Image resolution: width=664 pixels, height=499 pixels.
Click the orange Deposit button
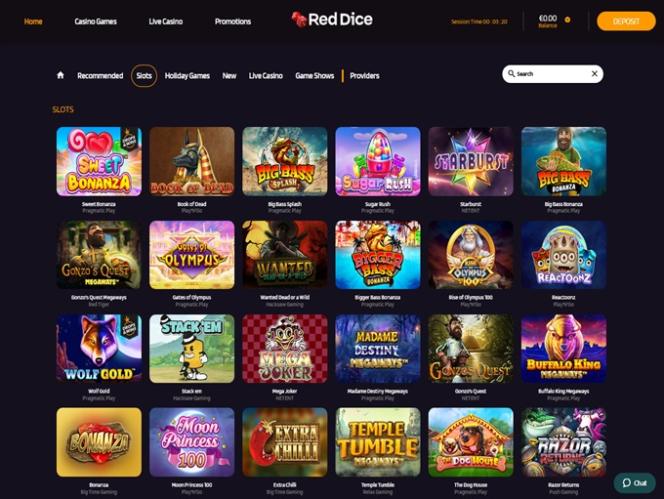click(626, 21)
